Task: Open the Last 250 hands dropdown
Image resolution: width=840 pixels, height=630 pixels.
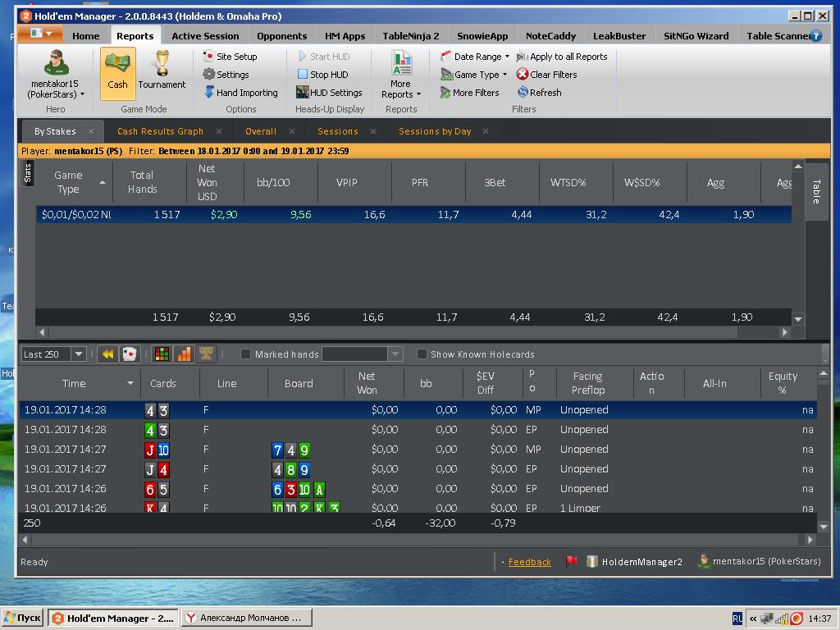Action: pos(79,354)
